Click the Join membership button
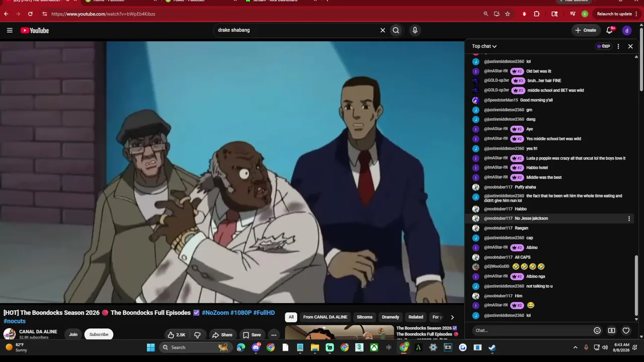The height and width of the screenshot is (362, 644). point(73,335)
